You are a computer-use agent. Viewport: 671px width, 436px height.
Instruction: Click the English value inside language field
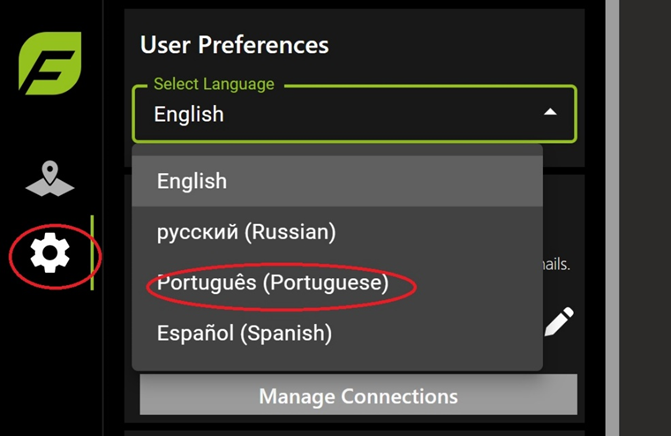[x=189, y=114]
